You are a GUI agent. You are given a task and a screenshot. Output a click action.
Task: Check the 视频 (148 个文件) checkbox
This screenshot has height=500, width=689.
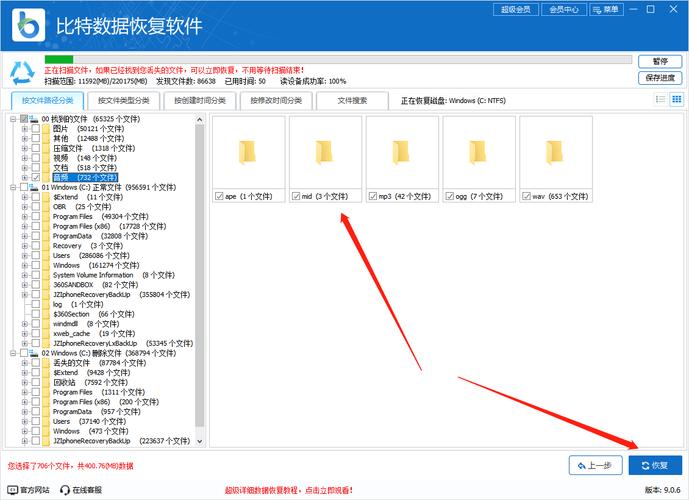36,158
